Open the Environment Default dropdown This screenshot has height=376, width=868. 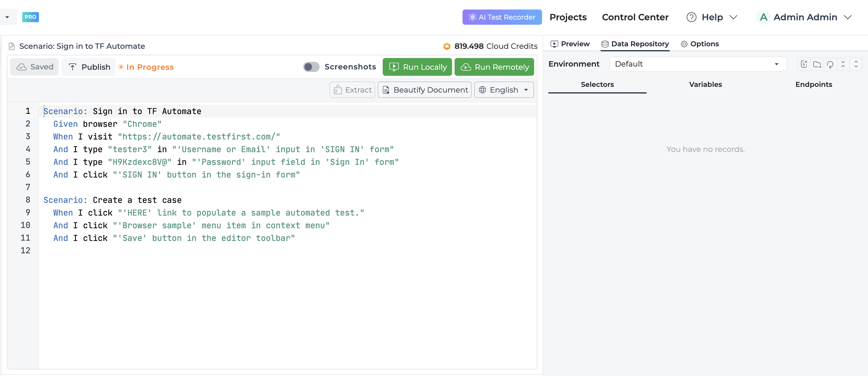(698, 64)
